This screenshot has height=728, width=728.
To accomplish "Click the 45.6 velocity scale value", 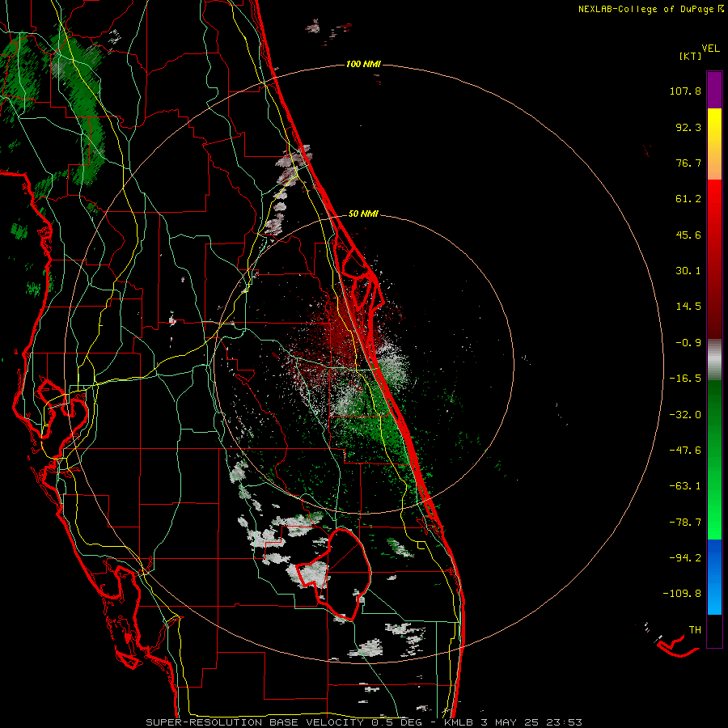I will [688, 235].
